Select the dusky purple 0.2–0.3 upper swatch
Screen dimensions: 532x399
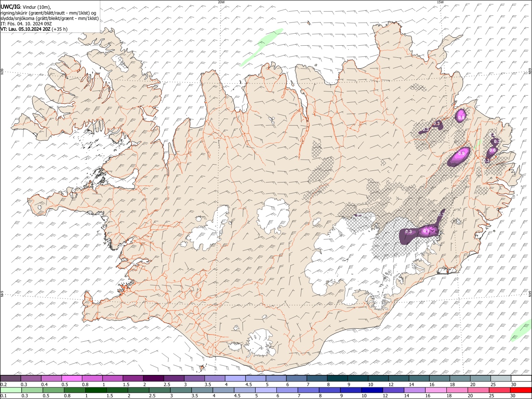pyautogui.click(x=10, y=379)
